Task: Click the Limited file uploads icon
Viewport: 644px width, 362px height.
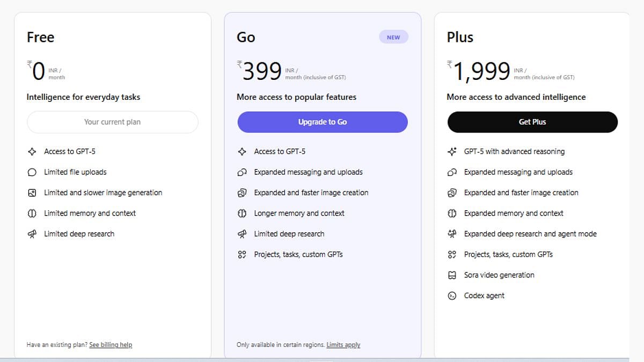Action: coord(32,172)
